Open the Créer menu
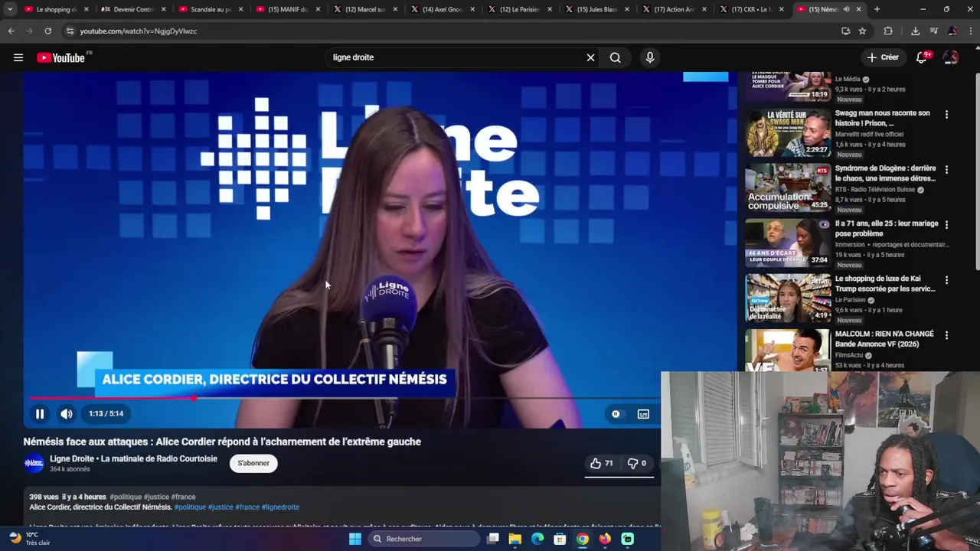Image resolution: width=980 pixels, height=551 pixels. click(883, 57)
